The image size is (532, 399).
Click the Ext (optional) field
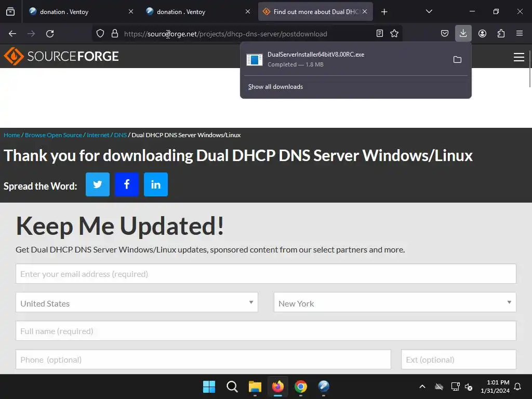(x=458, y=360)
